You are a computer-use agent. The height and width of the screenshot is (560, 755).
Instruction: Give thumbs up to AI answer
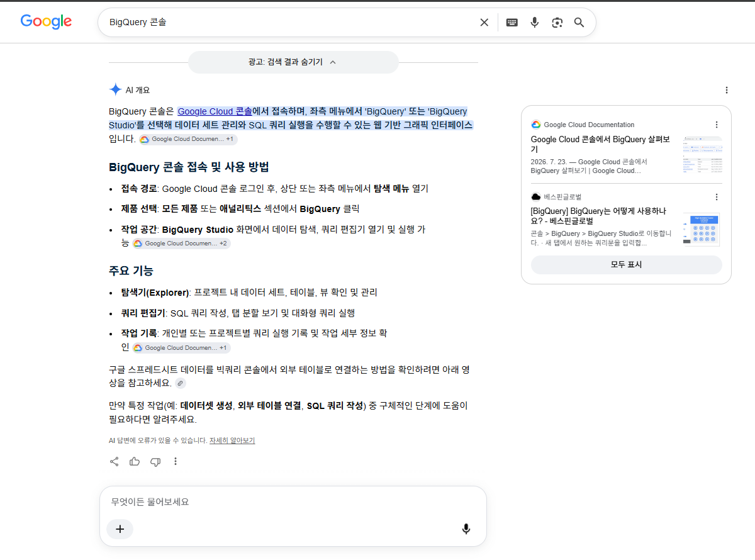coord(135,461)
